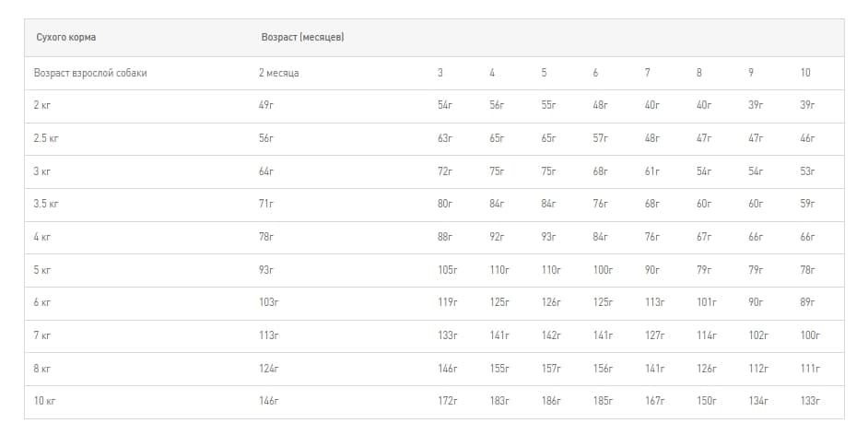
Task: Select the 53г cell in the 3 кг row
Action: (x=807, y=171)
